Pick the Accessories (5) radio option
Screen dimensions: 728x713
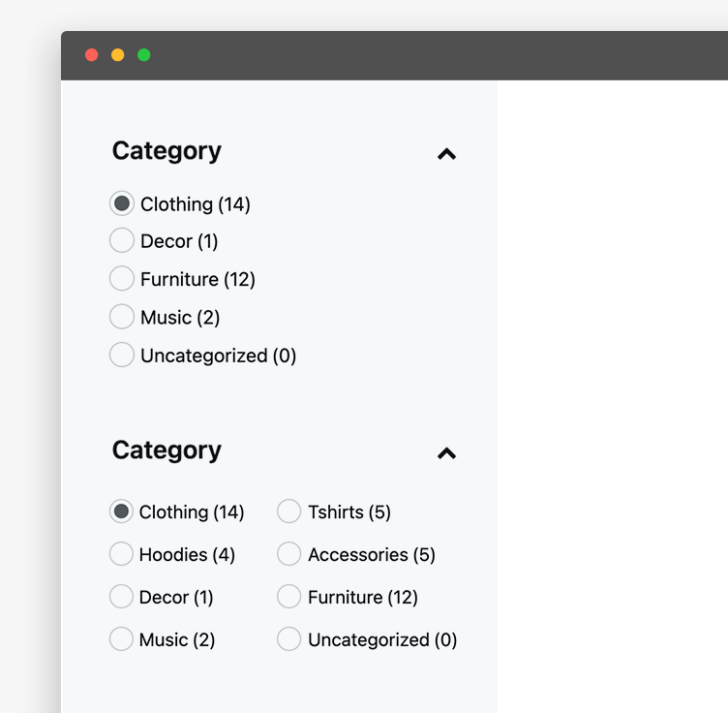(288, 554)
